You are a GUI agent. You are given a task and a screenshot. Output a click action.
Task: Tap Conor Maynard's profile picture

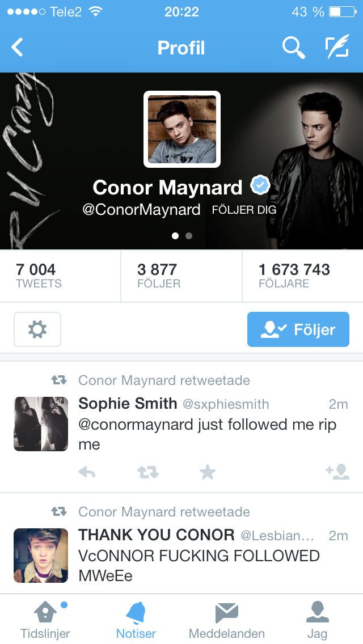pos(181,129)
